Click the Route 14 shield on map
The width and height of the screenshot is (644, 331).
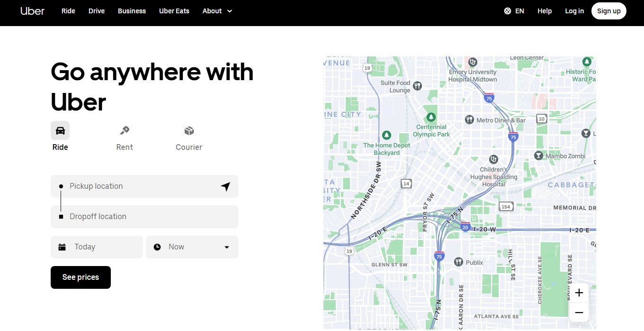(x=406, y=184)
